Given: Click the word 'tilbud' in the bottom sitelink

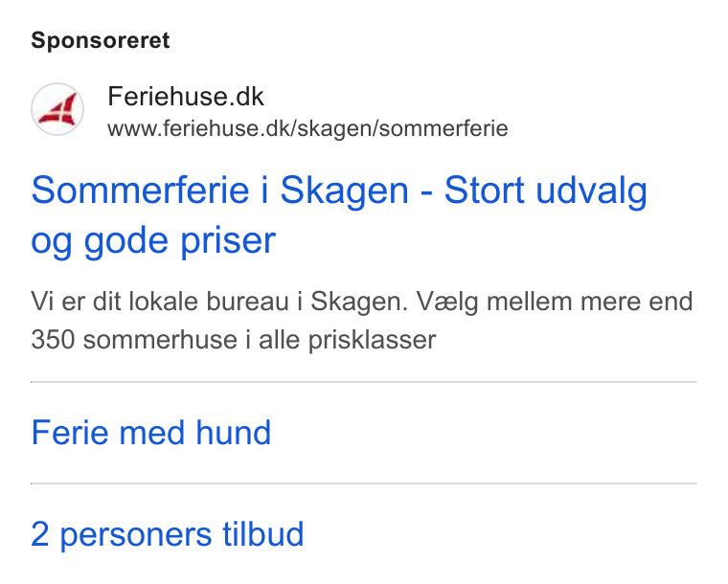Looking at the screenshot, I should (x=262, y=533).
